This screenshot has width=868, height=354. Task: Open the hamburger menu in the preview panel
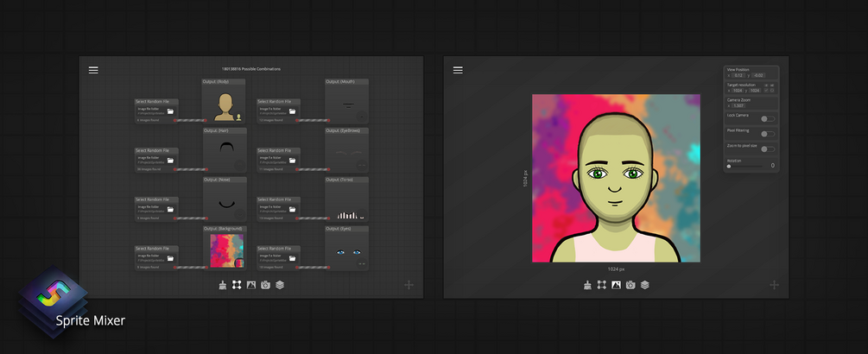[458, 70]
